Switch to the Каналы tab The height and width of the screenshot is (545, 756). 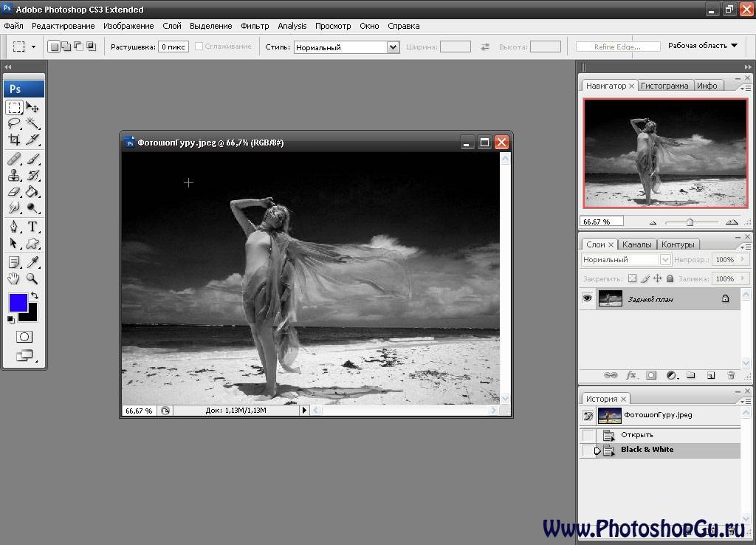pyautogui.click(x=636, y=244)
